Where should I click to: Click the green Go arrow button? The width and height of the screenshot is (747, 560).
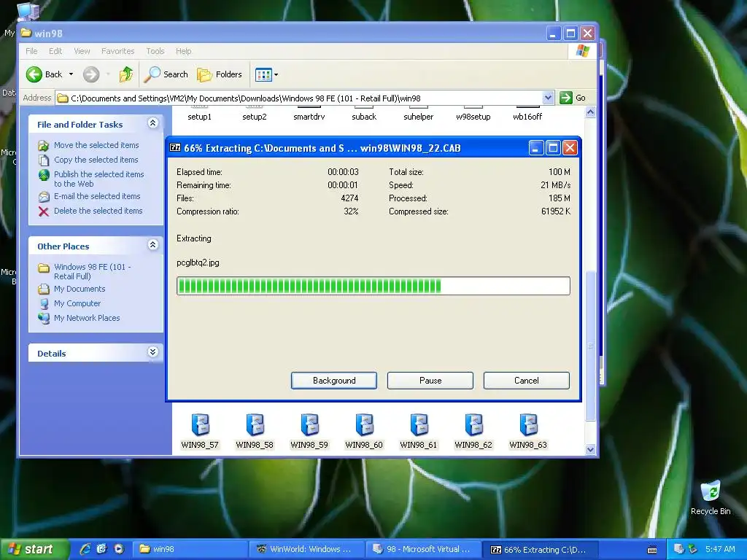[x=565, y=98]
